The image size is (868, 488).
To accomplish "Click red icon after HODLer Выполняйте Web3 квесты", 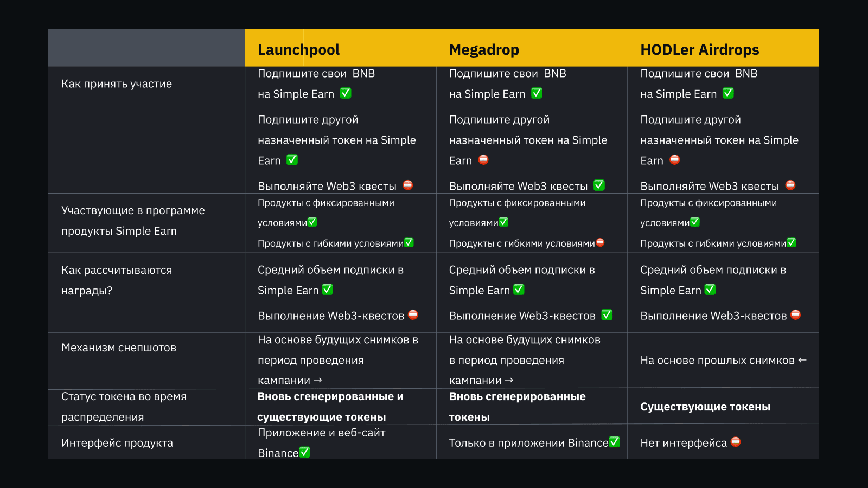I will [790, 185].
